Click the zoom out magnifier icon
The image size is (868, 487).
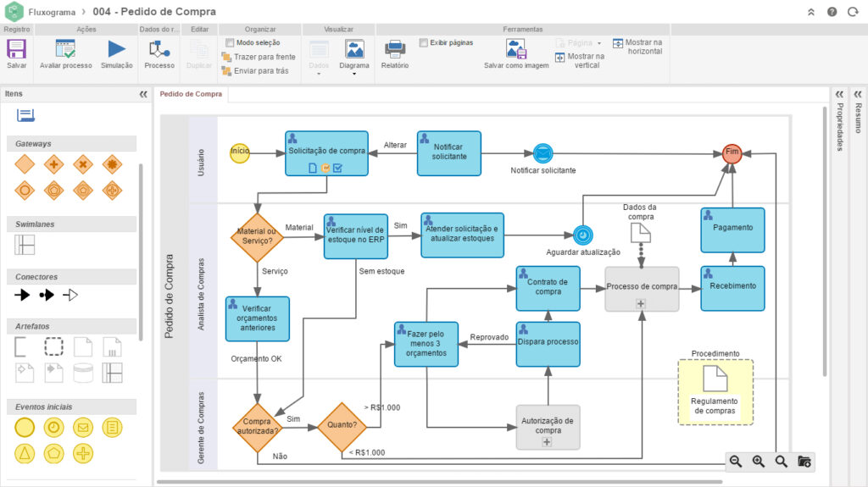(736, 462)
